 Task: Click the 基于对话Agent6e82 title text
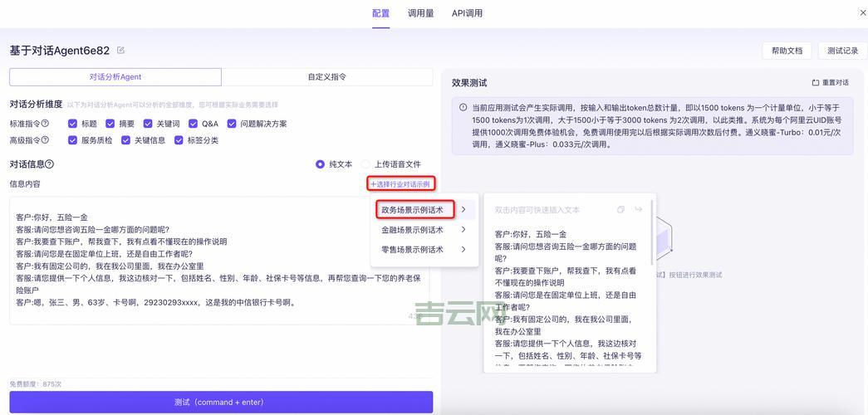pyautogui.click(x=61, y=51)
